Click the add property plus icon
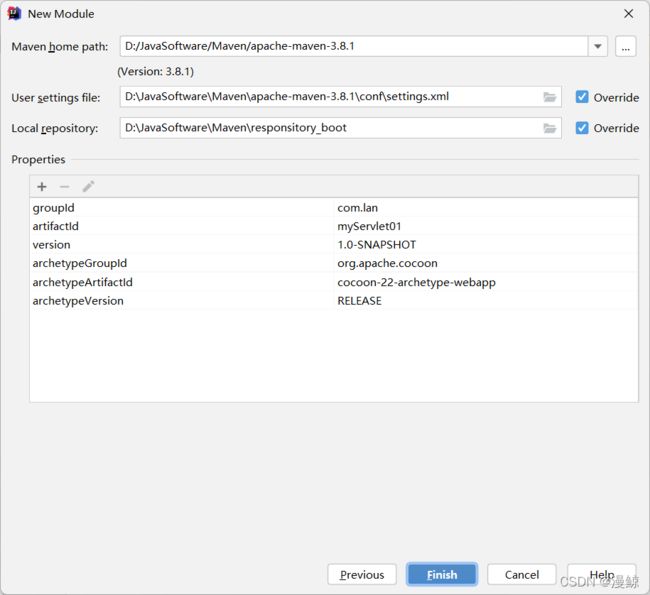This screenshot has width=650, height=595. (x=41, y=187)
